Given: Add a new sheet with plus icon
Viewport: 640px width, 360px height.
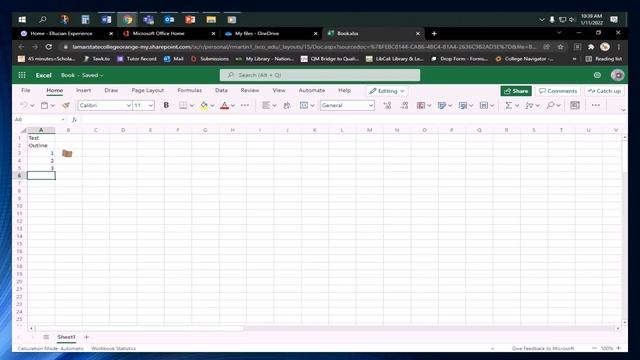Looking at the screenshot, I should tap(87, 337).
